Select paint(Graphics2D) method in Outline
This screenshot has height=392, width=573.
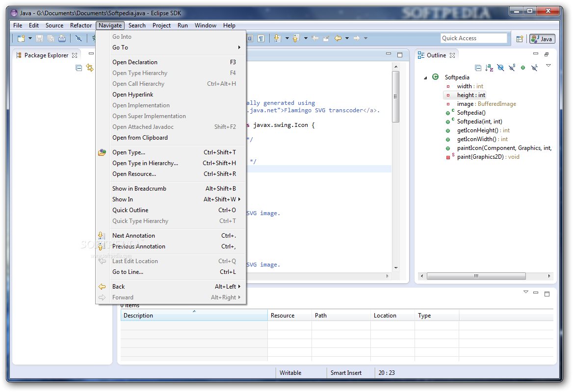coord(488,157)
